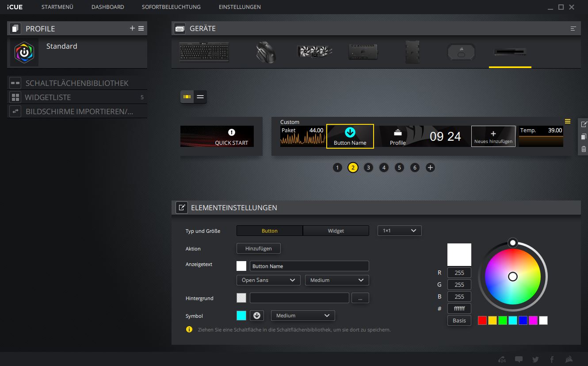Open the Einstellungen menu
Screen dimensions: 588x366
240,7
